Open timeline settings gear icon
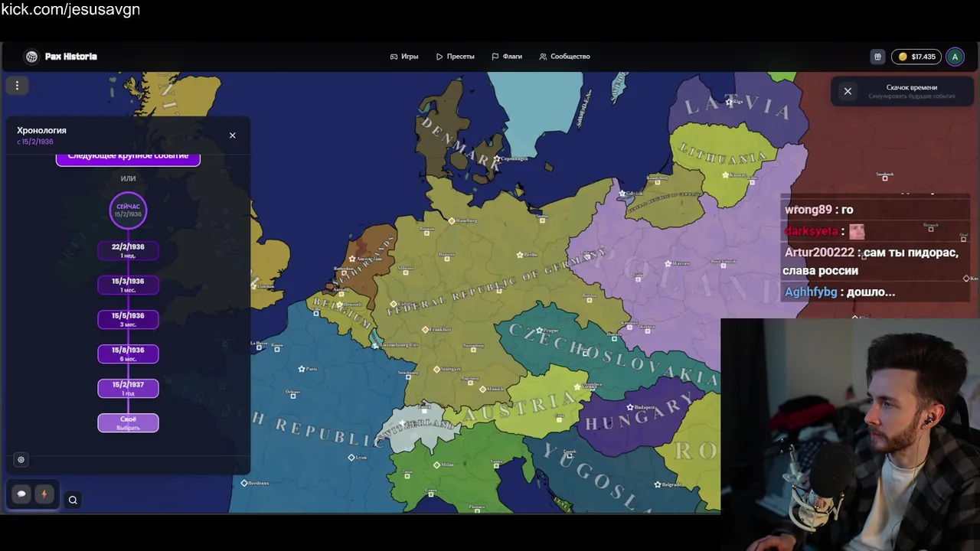 click(21, 460)
